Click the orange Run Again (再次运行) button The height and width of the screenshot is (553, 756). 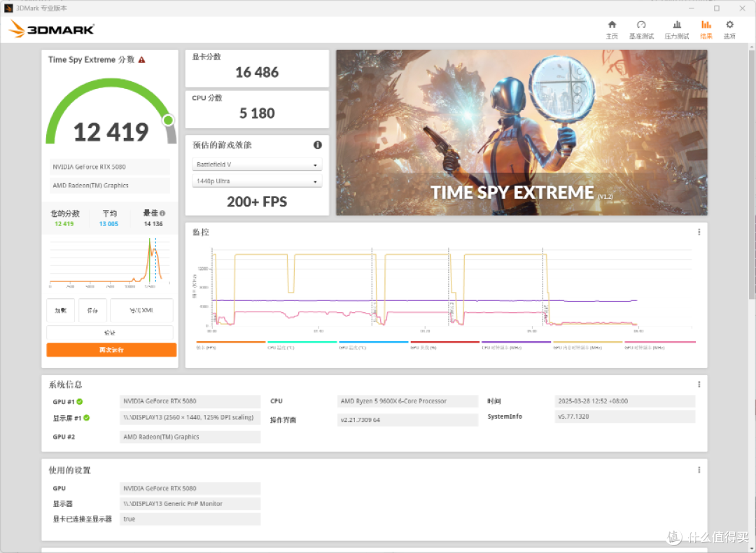coord(111,350)
